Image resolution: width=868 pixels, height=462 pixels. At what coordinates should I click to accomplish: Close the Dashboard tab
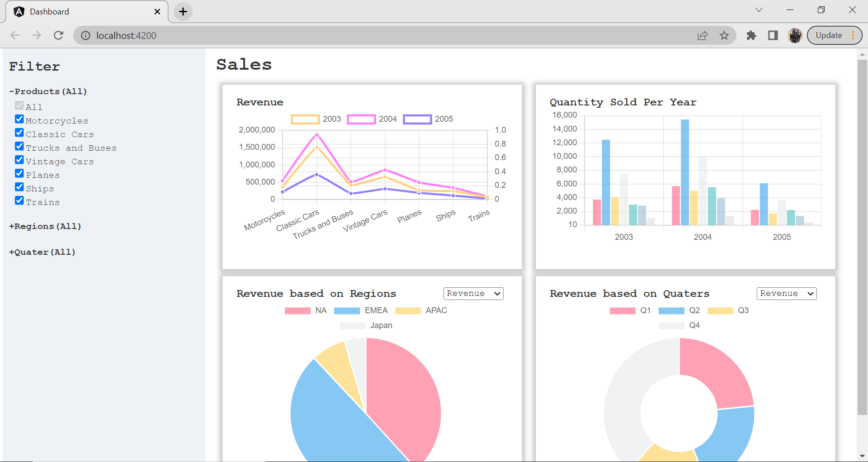[x=157, y=12]
